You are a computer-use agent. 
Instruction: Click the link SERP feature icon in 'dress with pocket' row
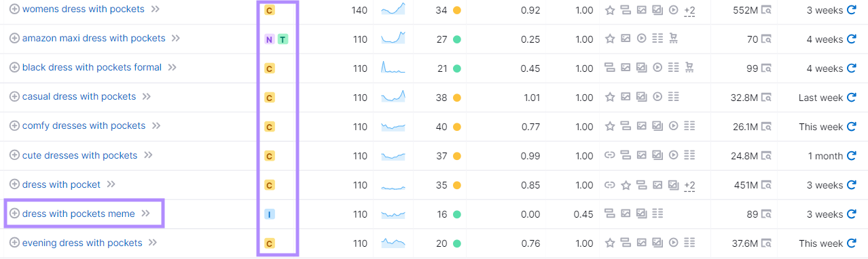coord(609,185)
